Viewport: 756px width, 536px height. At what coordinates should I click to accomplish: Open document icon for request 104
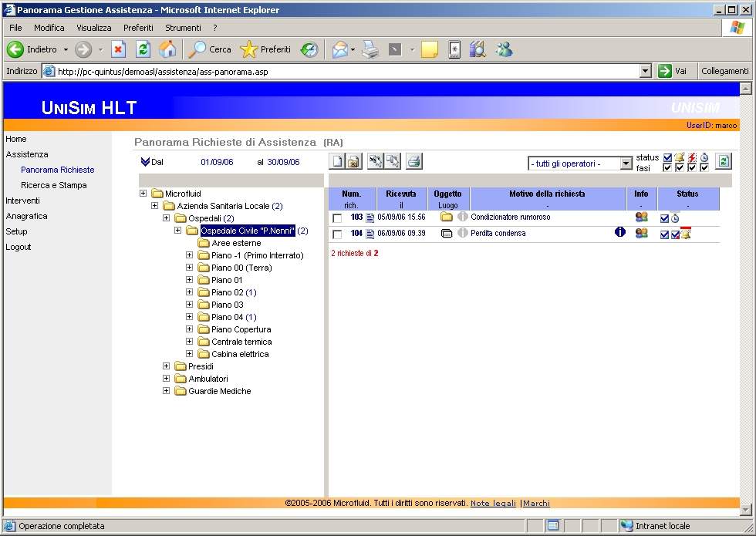pos(370,234)
